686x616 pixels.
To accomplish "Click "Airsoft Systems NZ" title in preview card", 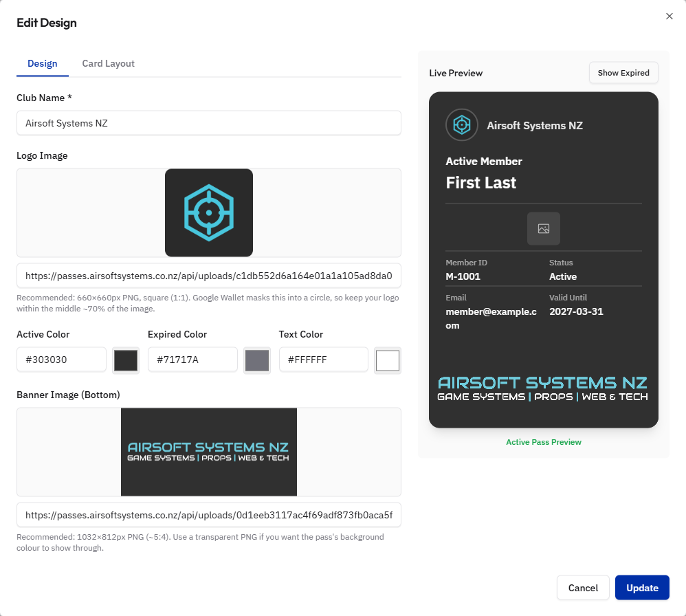I will (535, 126).
